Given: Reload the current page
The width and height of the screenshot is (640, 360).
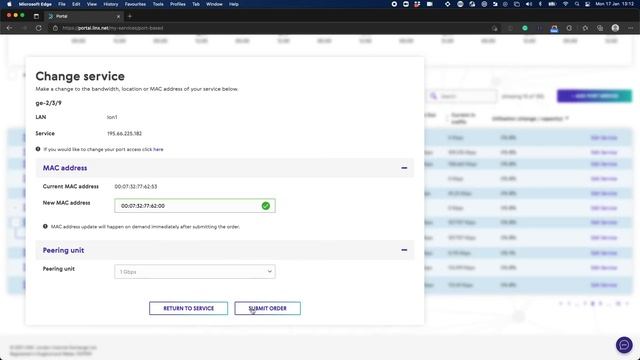Looking at the screenshot, I should pyautogui.click(x=39, y=28).
